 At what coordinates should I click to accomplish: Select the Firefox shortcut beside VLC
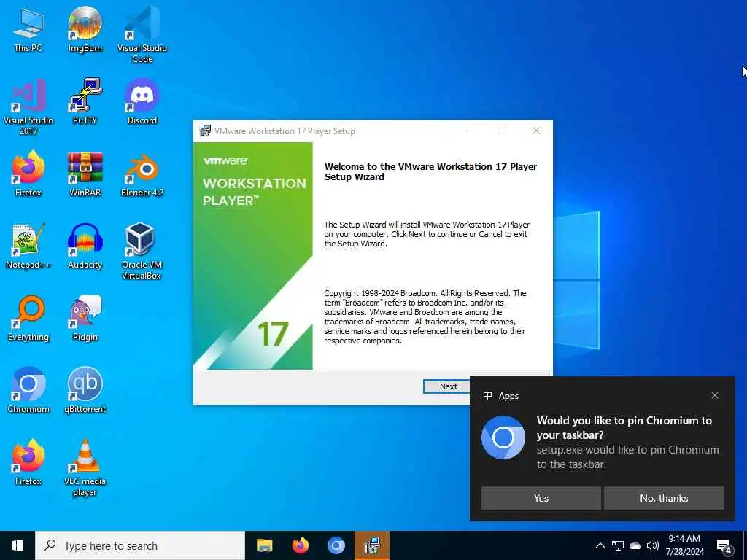pos(28,462)
